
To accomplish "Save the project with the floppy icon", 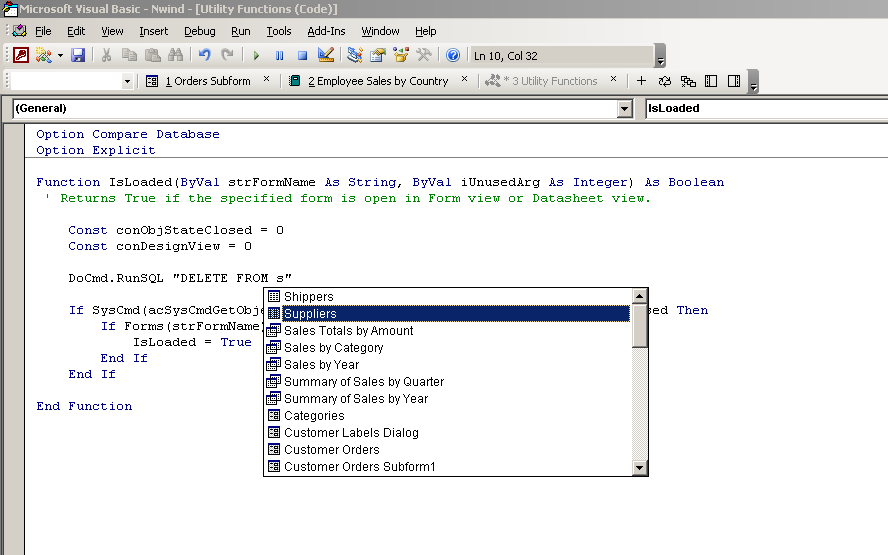I will pyautogui.click(x=78, y=55).
